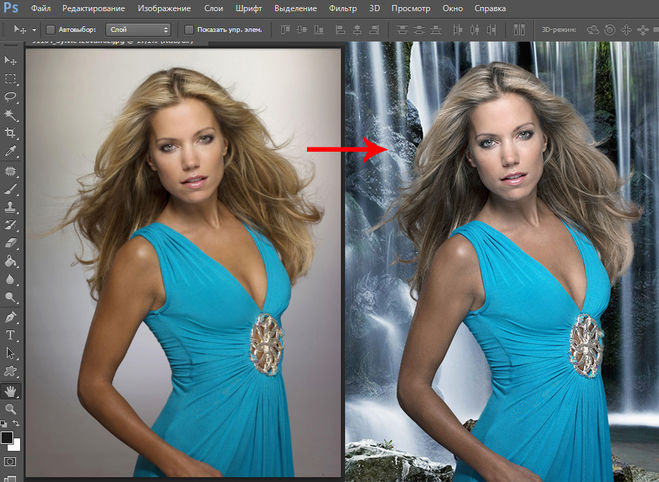The image size is (659, 482).
Task: Click the Auto-Align Layers icon
Action: (x=519, y=30)
